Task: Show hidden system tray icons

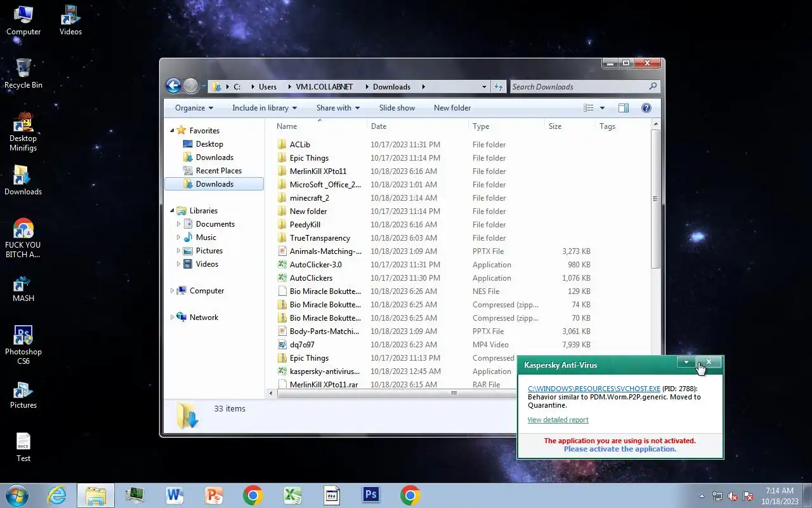Action: point(702,497)
